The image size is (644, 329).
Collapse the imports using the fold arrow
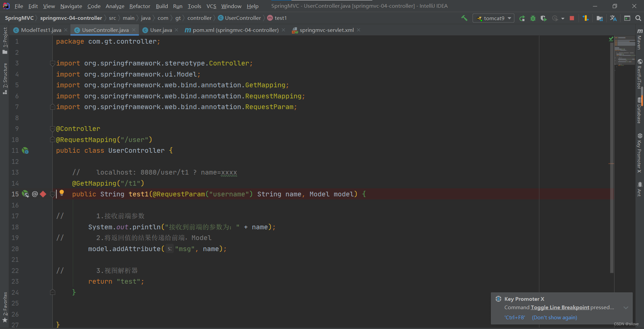(x=52, y=63)
